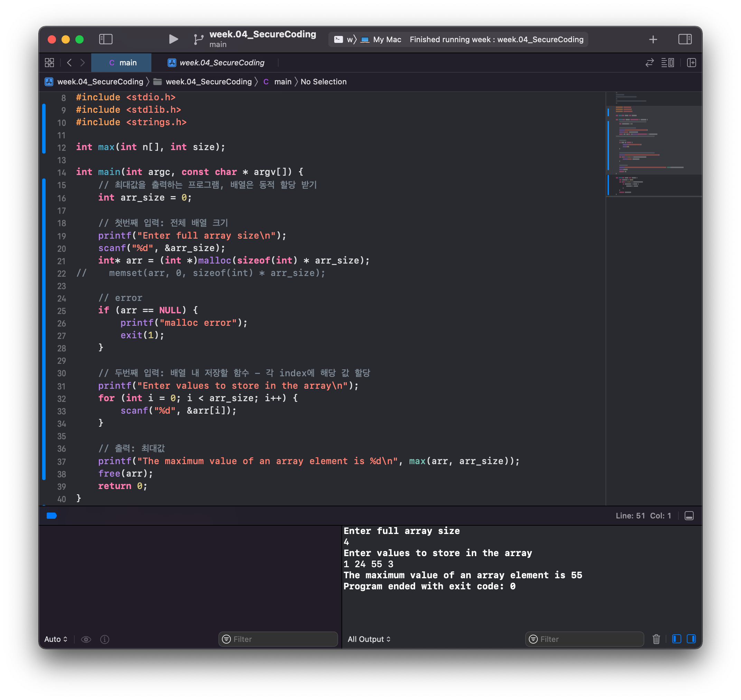Open the related items grid menu
The width and height of the screenshot is (741, 700).
click(x=50, y=63)
